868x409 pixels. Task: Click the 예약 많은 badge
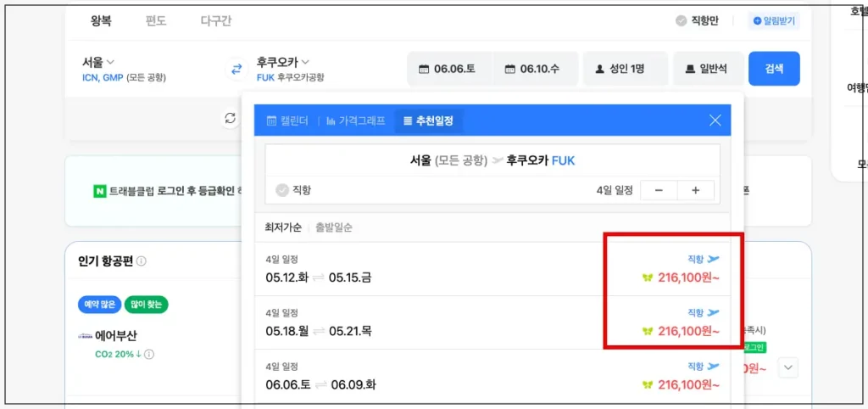[x=99, y=305]
